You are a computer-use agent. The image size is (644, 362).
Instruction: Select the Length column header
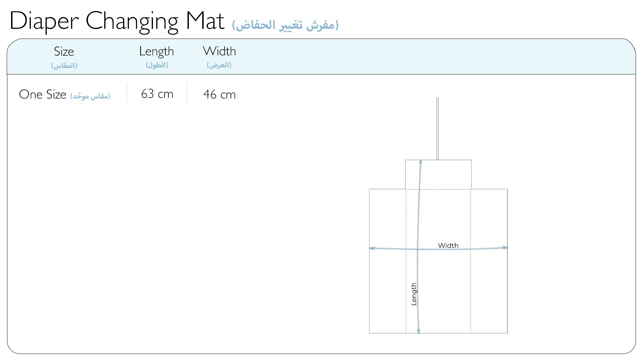coord(157,52)
